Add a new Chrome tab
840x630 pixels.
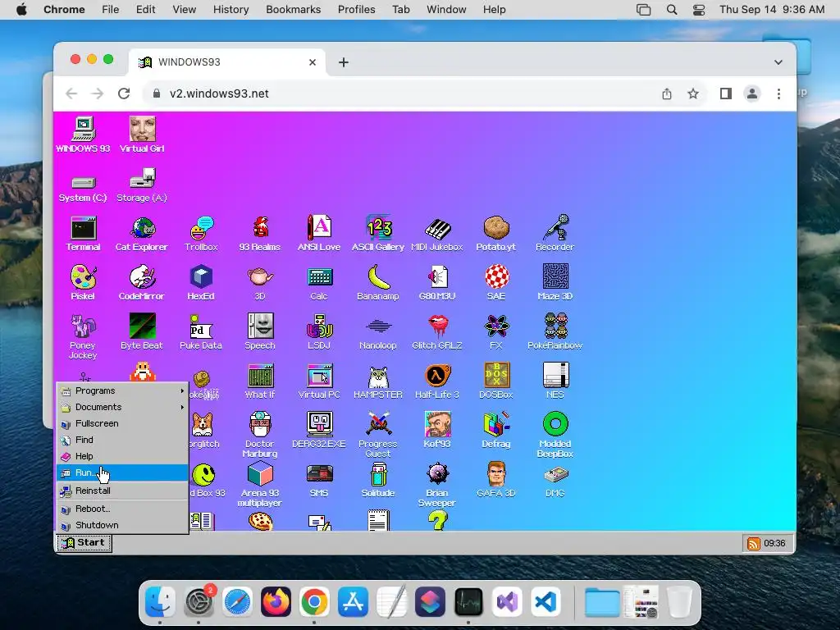344,62
